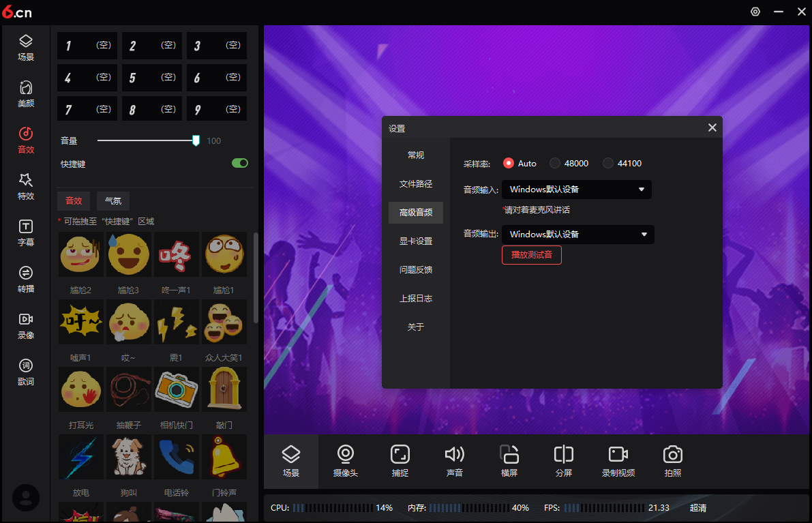This screenshot has height=523, width=812.
Task: Open the 美颜 beauty panel in sidebar
Action: [x=26, y=94]
